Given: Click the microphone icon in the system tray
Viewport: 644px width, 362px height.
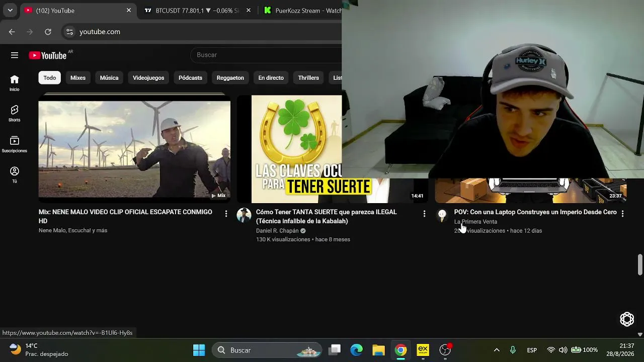Looking at the screenshot, I should coord(513,350).
